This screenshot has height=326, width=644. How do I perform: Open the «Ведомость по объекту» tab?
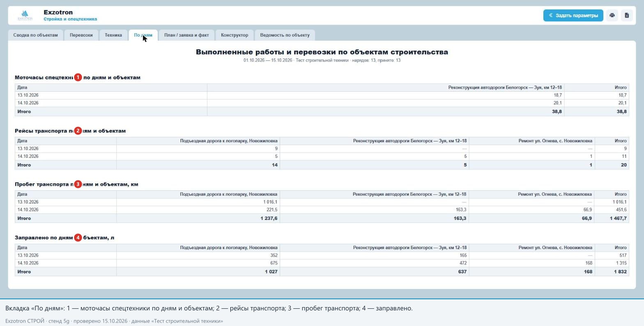pos(285,35)
